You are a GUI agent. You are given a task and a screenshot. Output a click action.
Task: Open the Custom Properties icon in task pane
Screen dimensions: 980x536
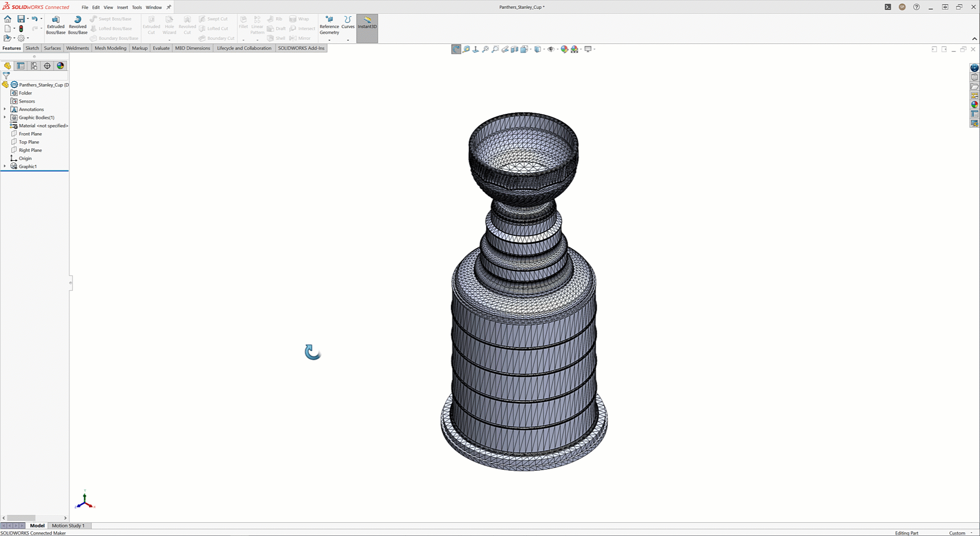[x=974, y=114]
